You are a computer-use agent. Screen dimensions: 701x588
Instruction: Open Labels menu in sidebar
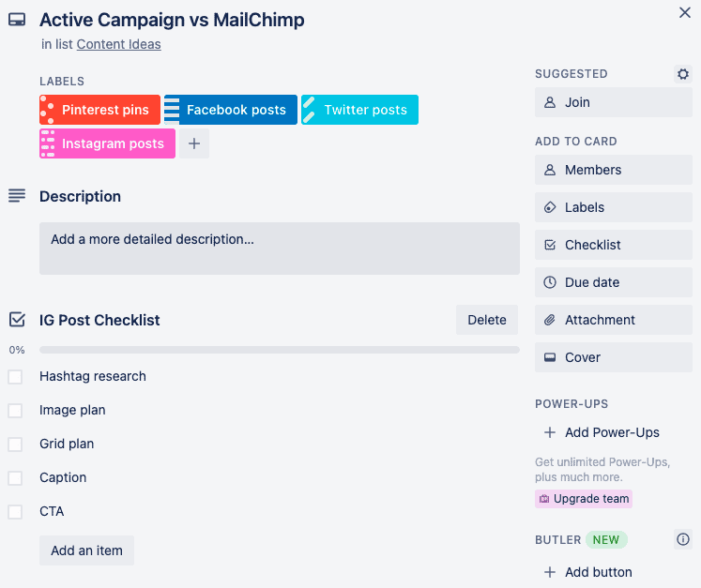[614, 207]
